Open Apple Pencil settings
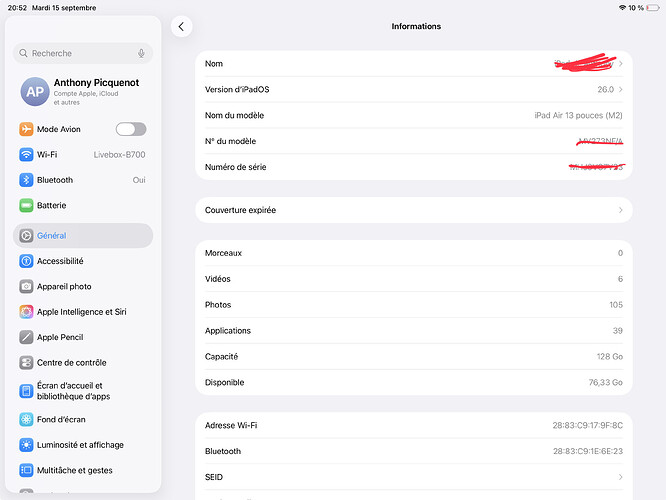 83,337
